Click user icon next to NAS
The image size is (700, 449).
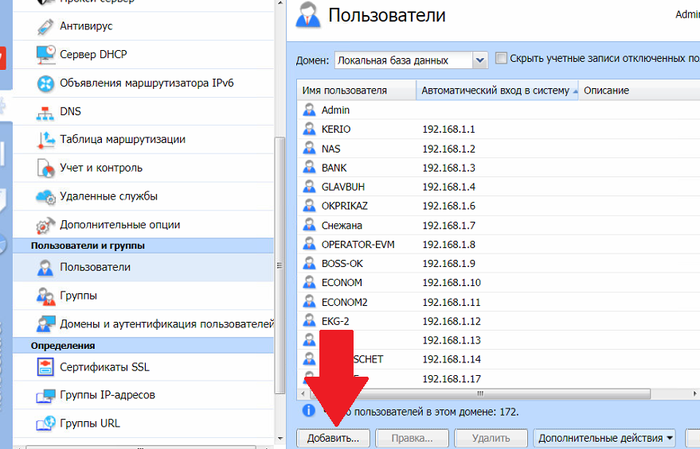(309, 148)
